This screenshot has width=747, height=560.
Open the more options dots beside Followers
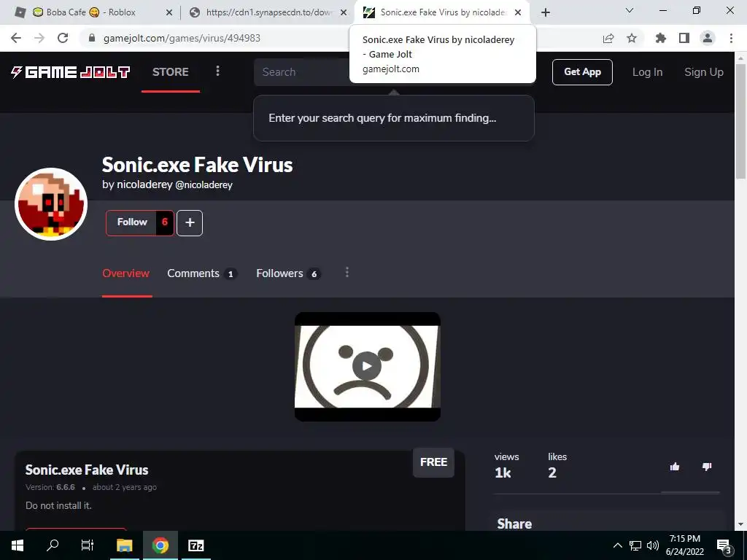(347, 273)
